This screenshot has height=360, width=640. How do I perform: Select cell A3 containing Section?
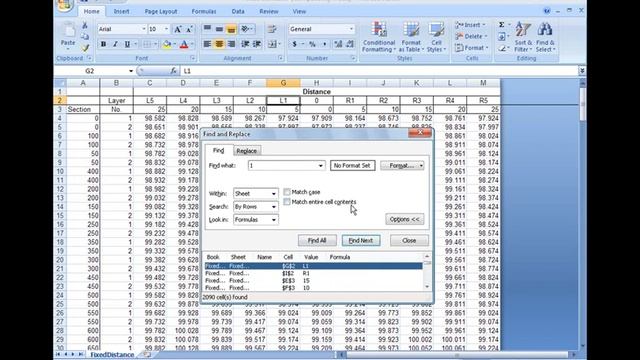coord(83,109)
